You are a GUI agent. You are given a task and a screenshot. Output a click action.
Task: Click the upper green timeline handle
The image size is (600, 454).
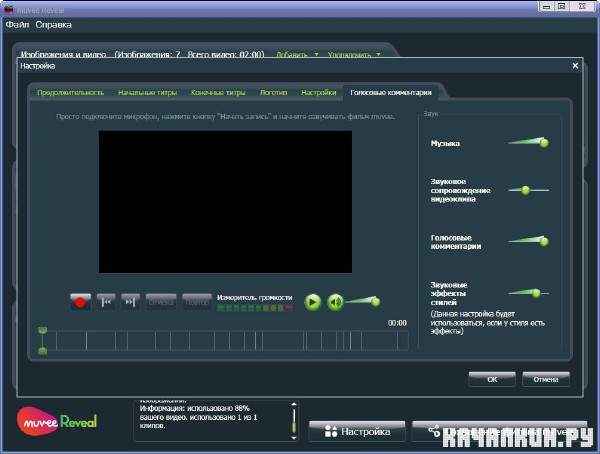[42, 330]
